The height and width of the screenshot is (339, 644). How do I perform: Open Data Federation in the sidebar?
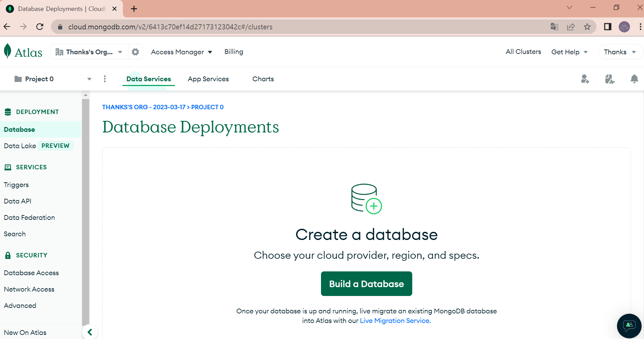click(29, 217)
